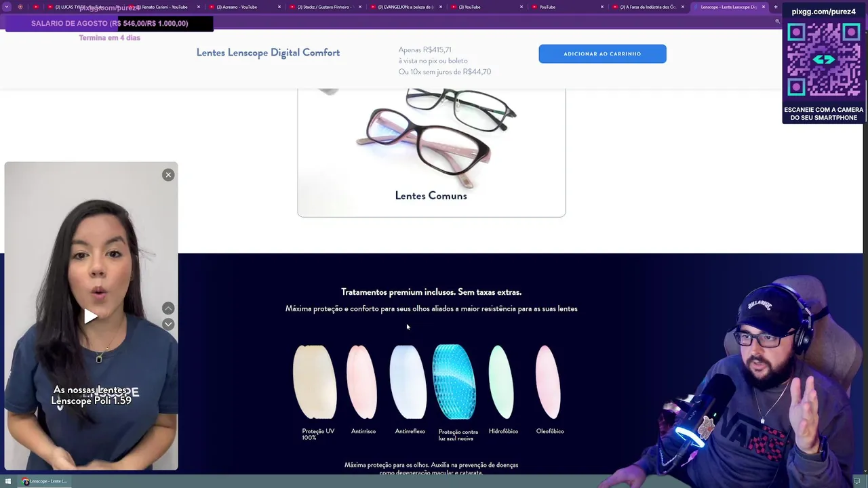This screenshot has width=868, height=488.
Task: Open a new browser tab
Action: click(x=776, y=7)
